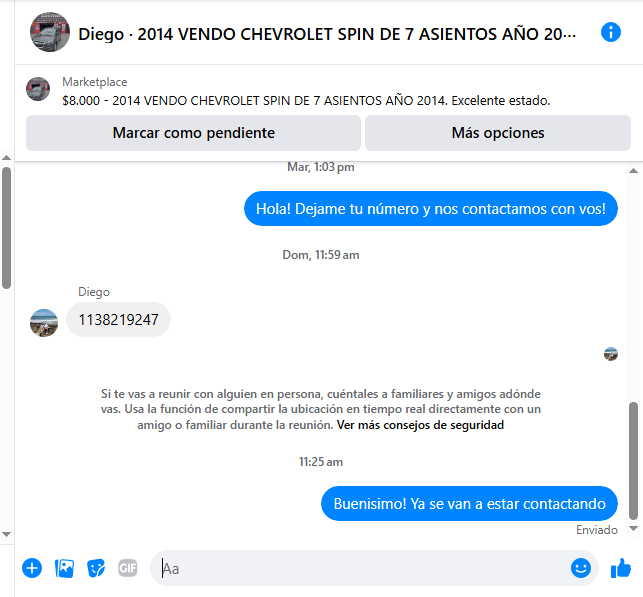Click the Chevrolet Spin listing photo in the header

(50, 32)
